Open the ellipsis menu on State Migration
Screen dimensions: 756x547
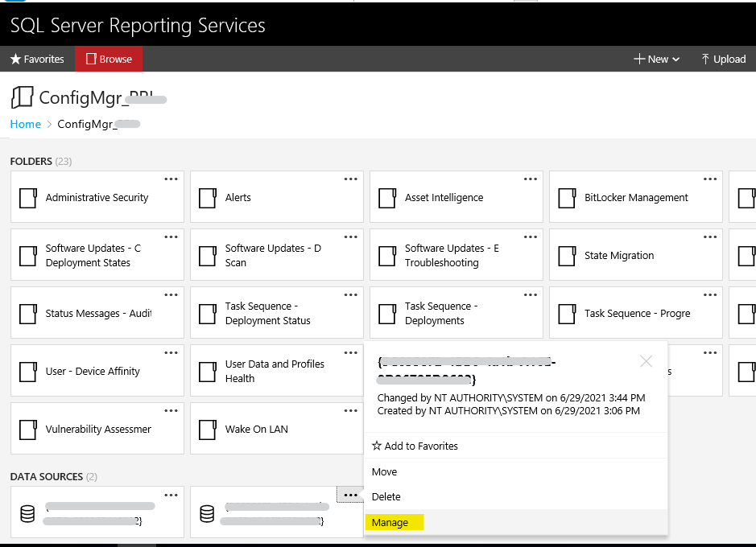[x=709, y=236]
